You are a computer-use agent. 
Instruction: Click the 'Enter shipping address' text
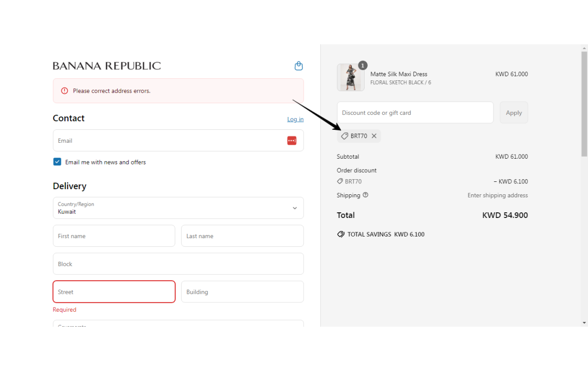pos(498,195)
